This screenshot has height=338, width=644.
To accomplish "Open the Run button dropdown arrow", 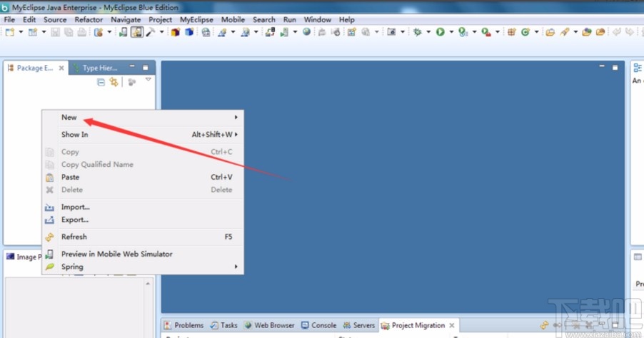I will [451, 32].
